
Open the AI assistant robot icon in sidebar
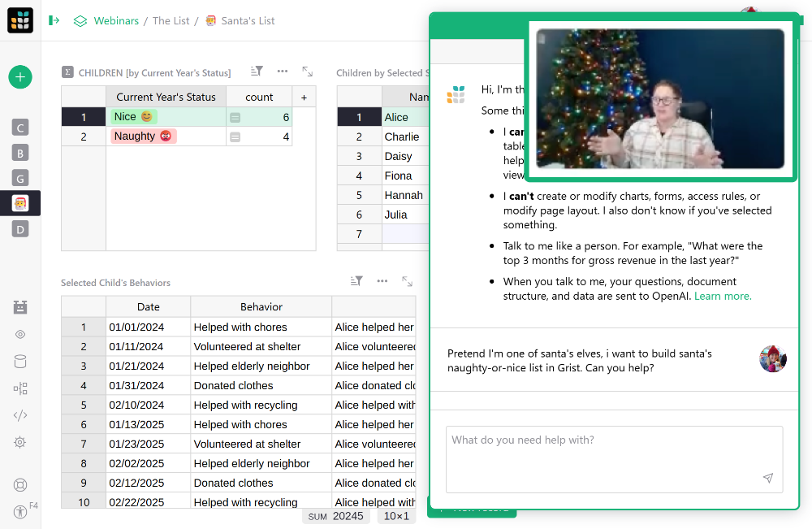[20, 307]
